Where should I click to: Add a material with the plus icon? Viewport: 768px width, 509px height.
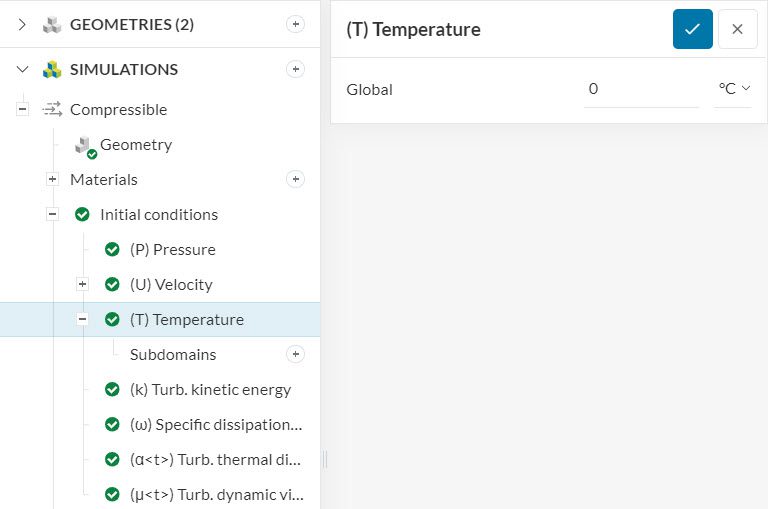point(295,179)
